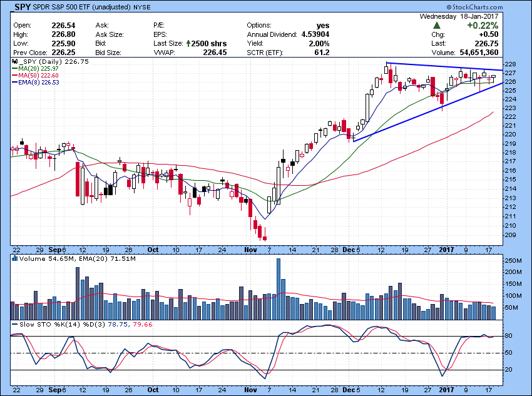Select the +0.22% percent change value
Image resolution: width=532 pixels, height=396 pixels.
483,26
